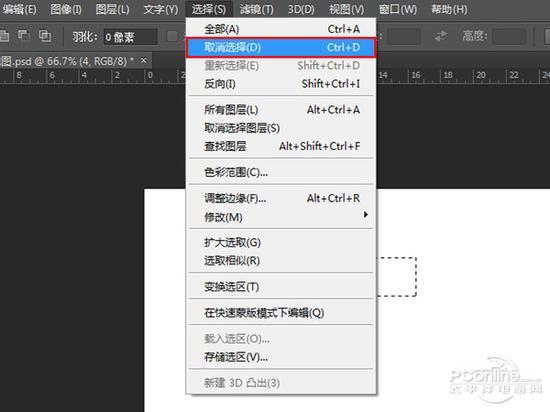Choose 取消选择(D) from the menu
This screenshot has height=412, width=550.
tap(281, 47)
